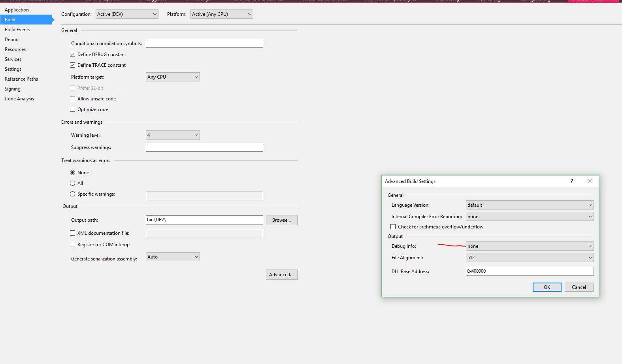This screenshot has width=622, height=364.
Task: Click the Suppress warnings input field
Action: tap(204, 147)
